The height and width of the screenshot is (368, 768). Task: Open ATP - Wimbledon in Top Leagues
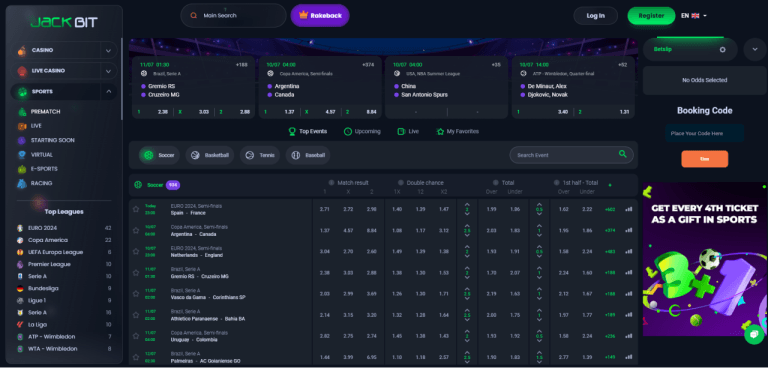click(64, 337)
